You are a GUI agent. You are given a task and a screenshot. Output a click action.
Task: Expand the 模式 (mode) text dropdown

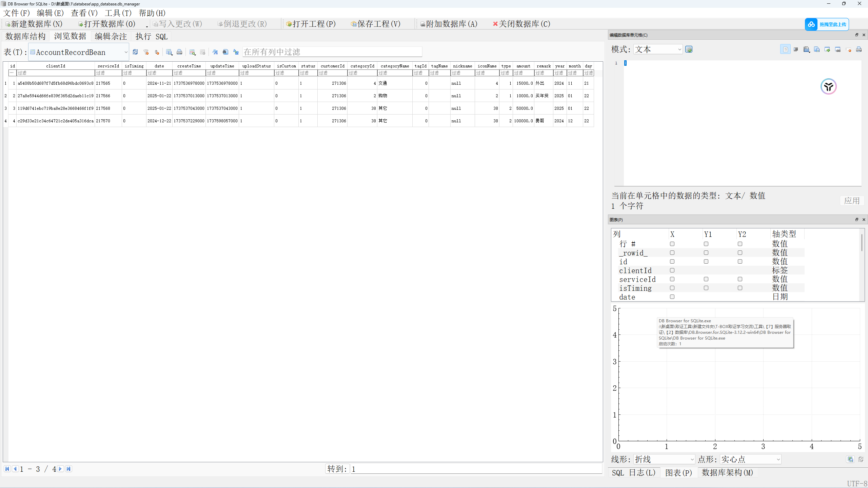(x=658, y=49)
